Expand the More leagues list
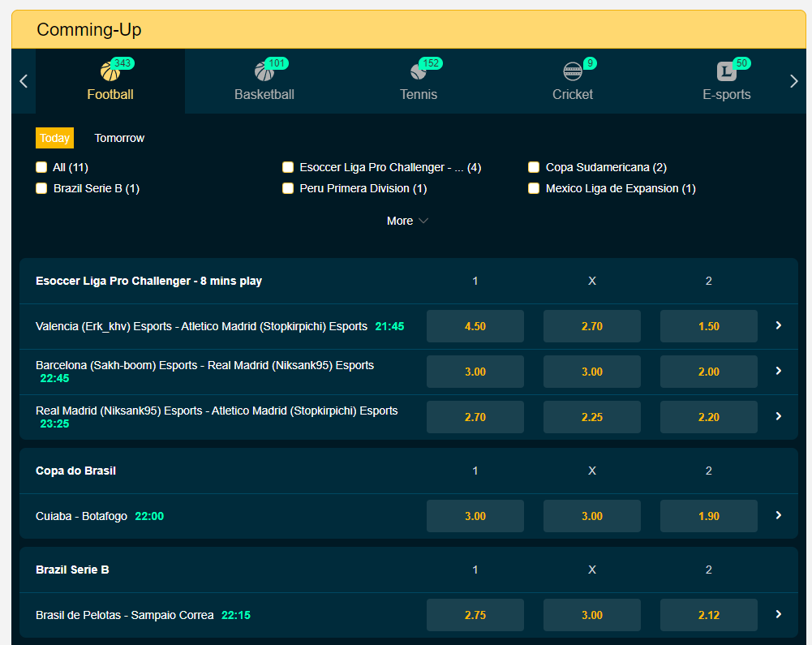 pyautogui.click(x=407, y=221)
